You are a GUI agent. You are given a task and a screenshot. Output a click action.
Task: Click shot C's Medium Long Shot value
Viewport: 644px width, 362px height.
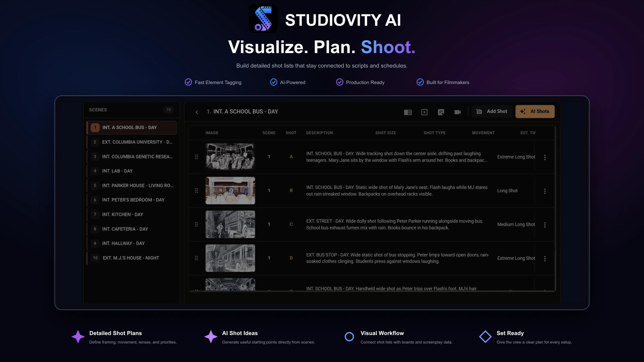click(516, 224)
